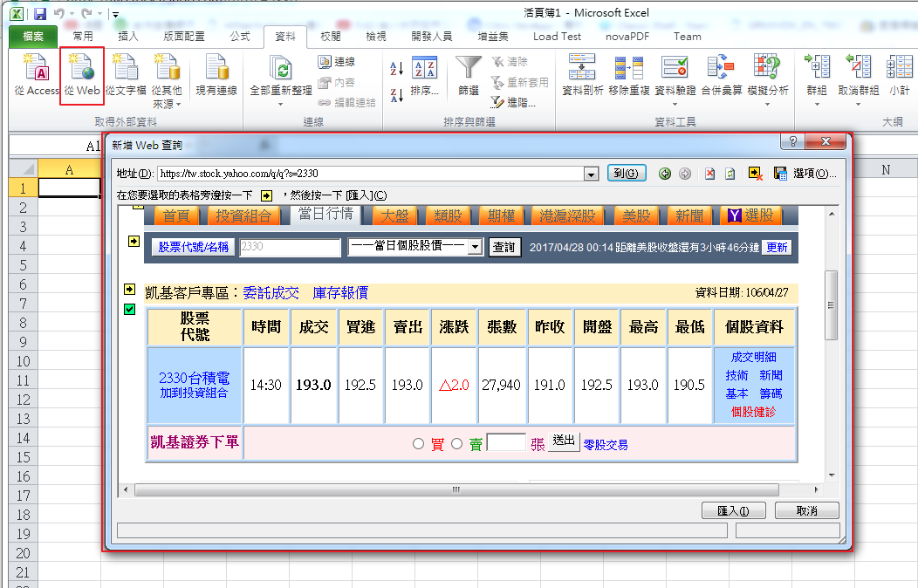The height and width of the screenshot is (588, 918).
Task: Open the 成交明細 link
Action: (x=753, y=357)
